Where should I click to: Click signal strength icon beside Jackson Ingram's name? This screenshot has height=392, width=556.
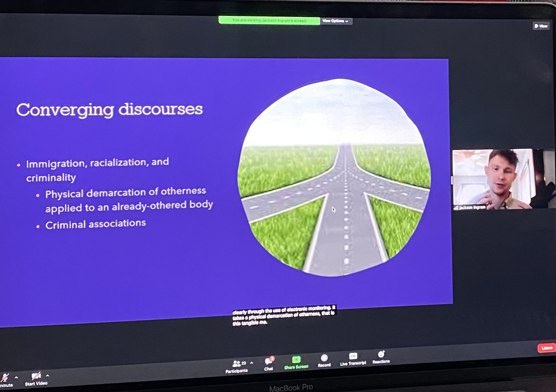(456, 208)
